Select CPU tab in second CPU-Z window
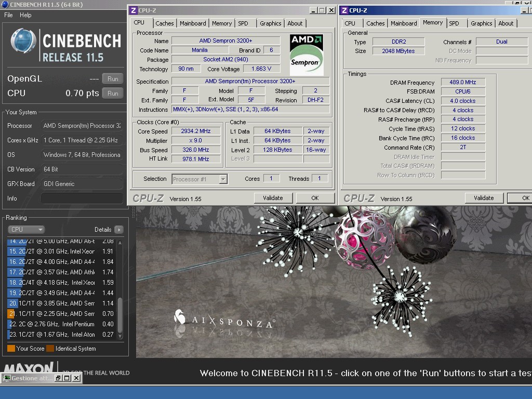 (350, 23)
